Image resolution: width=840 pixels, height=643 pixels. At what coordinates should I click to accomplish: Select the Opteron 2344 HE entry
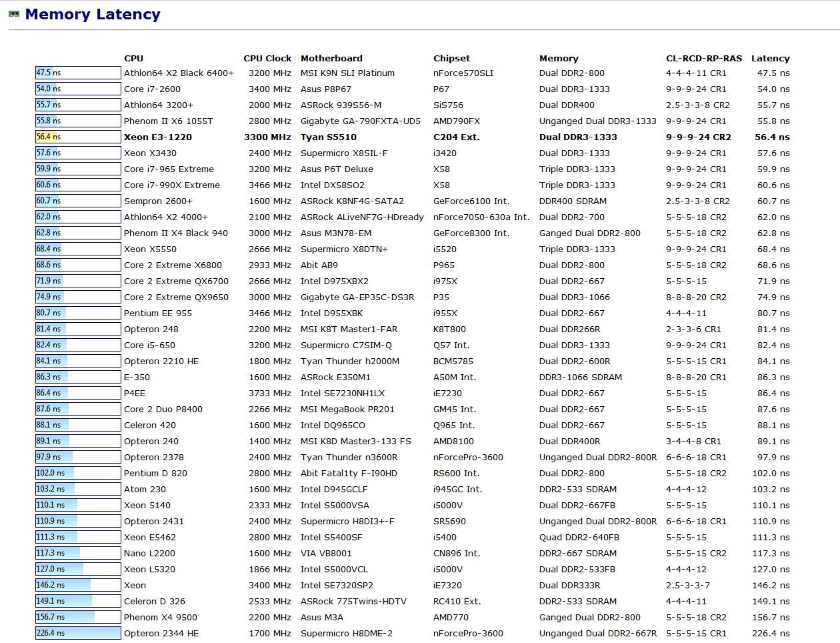pos(161,633)
